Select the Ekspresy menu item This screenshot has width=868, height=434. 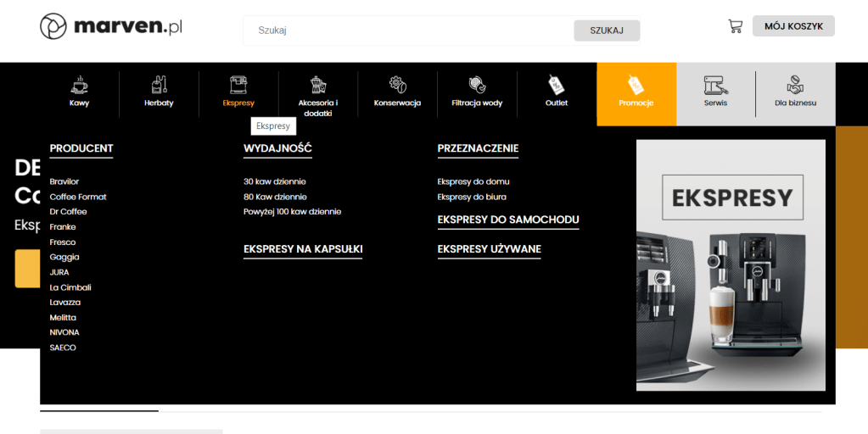pos(238,93)
